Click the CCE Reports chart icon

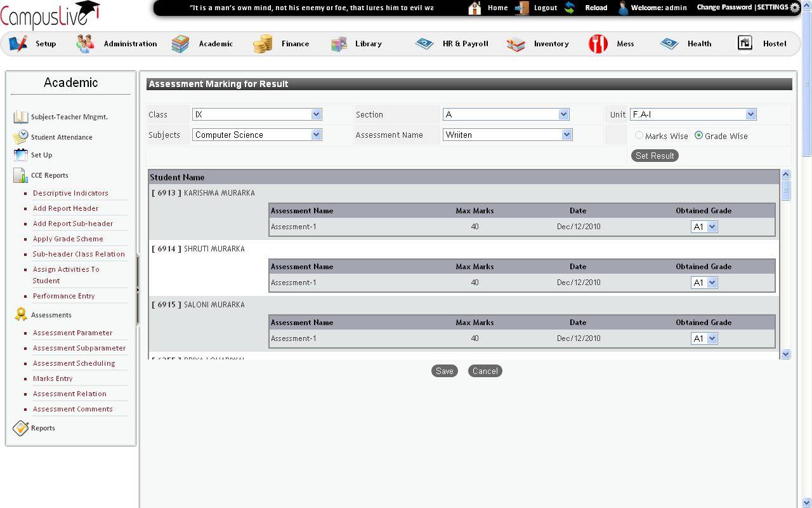tap(21, 175)
